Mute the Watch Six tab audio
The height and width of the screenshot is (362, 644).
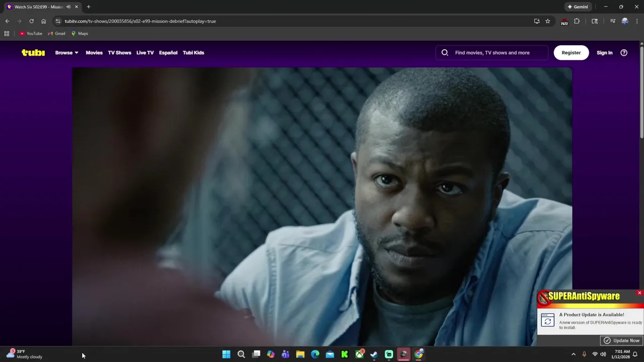pyautogui.click(x=68, y=7)
